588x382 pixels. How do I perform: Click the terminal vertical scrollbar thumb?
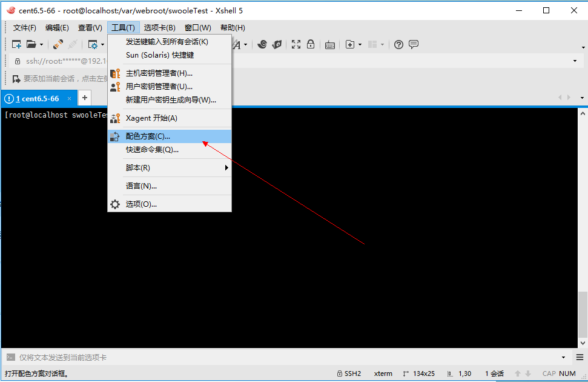(x=583, y=315)
